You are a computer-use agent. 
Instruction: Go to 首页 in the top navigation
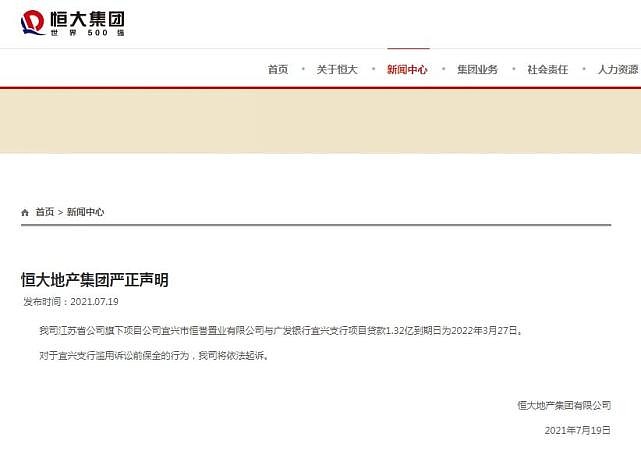click(278, 70)
